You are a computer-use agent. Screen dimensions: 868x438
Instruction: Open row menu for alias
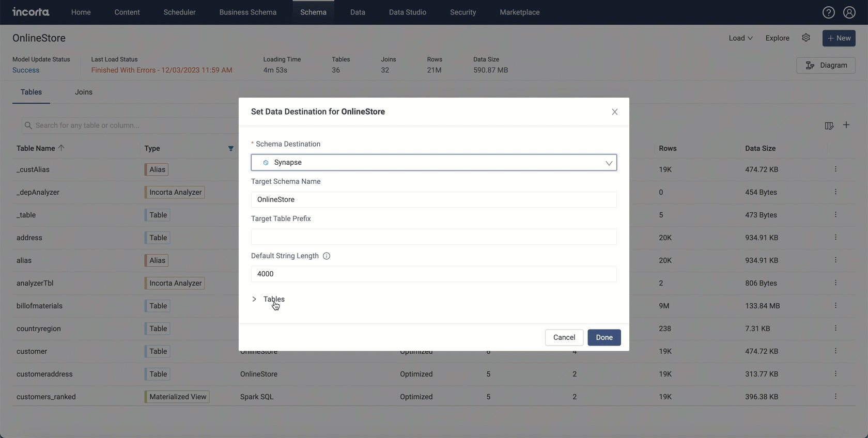click(835, 260)
